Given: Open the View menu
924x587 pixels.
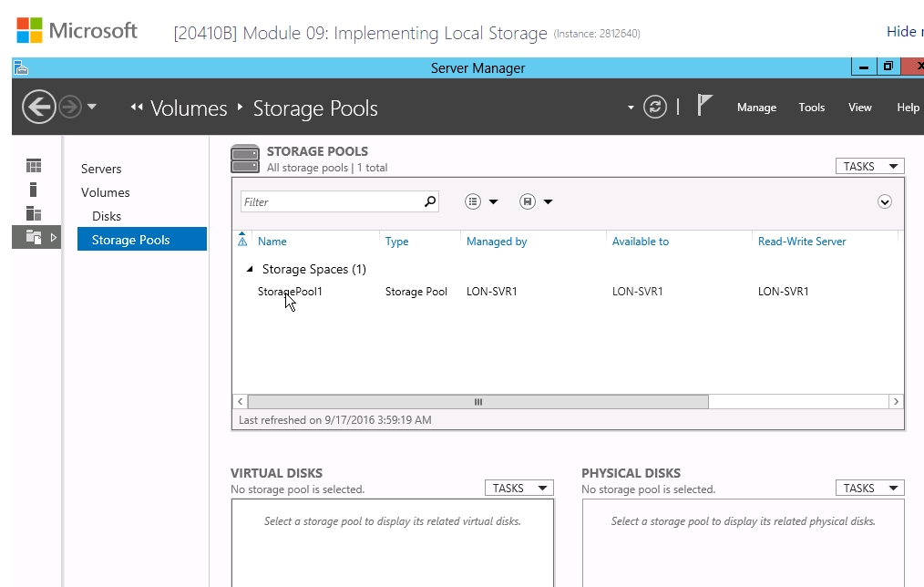Looking at the screenshot, I should pos(860,108).
